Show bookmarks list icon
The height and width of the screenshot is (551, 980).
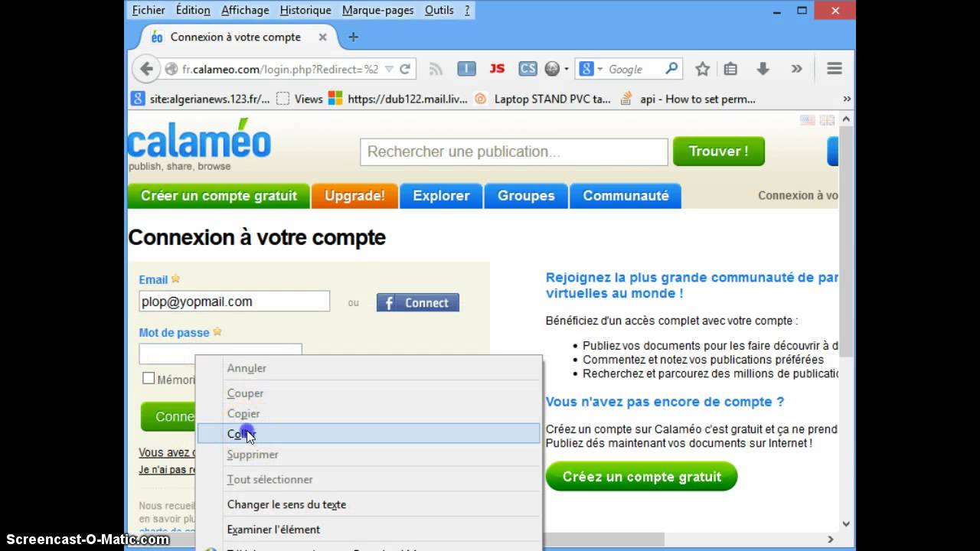730,69
